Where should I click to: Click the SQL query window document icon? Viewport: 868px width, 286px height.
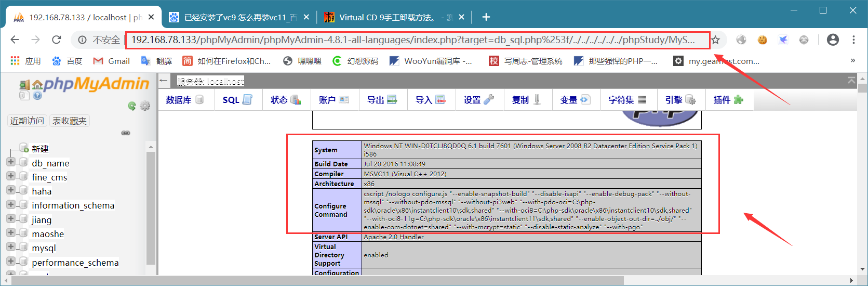click(24, 95)
